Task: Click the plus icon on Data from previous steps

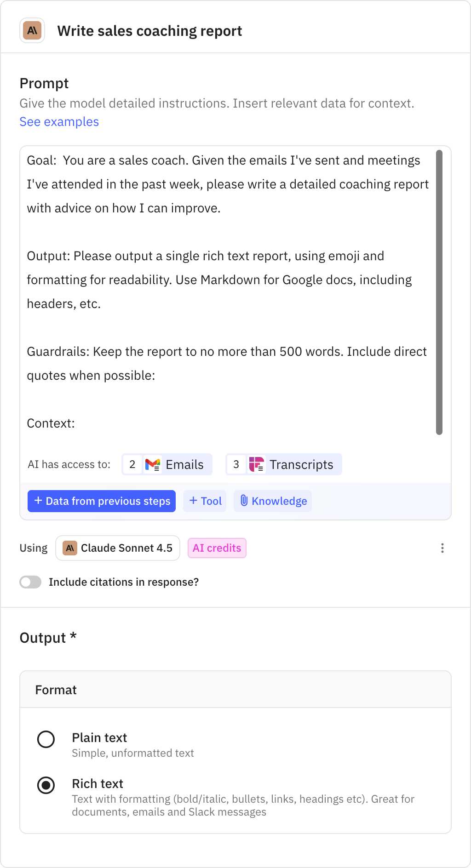Action: point(38,501)
